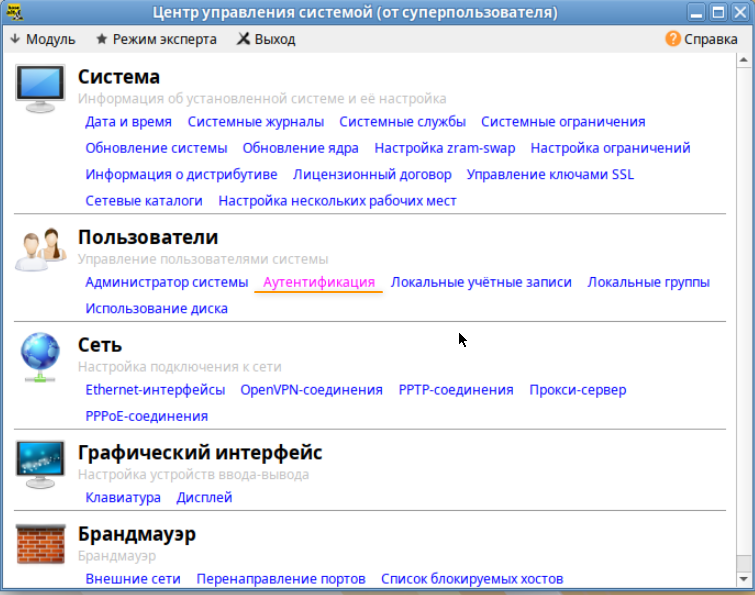Open the Модуль dropdown menu

[x=43, y=39]
